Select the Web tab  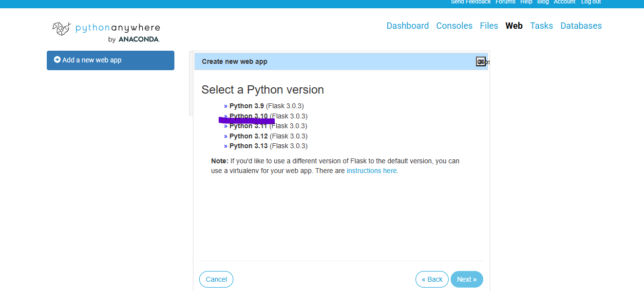click(514, 26)
